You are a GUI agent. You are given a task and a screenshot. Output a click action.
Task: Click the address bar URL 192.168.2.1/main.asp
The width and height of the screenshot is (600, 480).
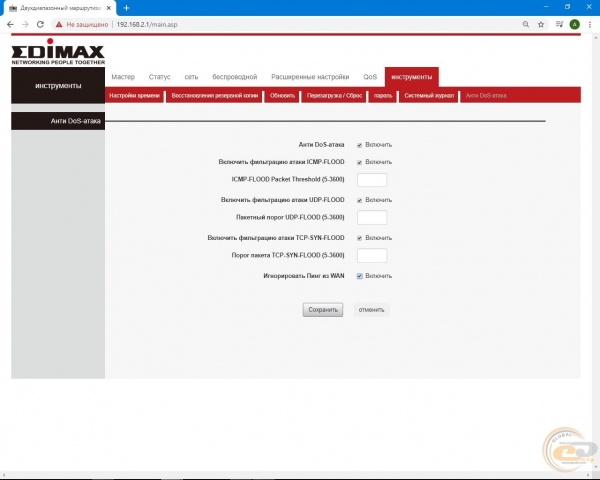(147, 24)
